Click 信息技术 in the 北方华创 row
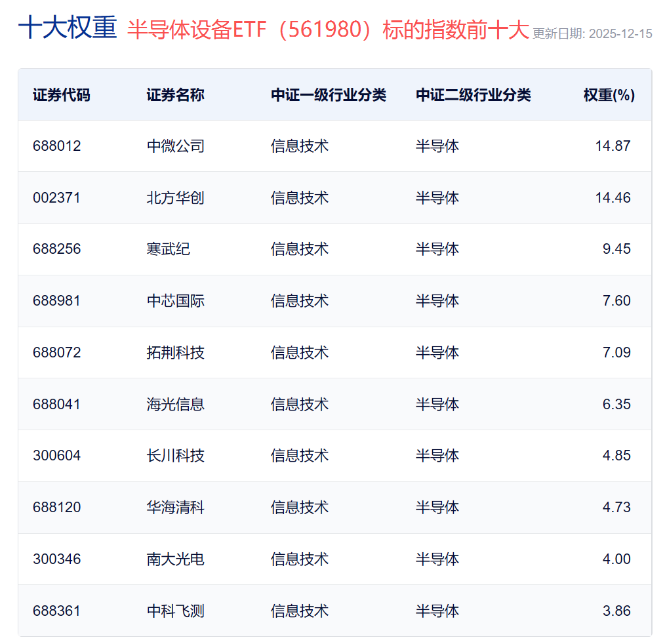Viewport: 665px width, 644px height. tap(300, 198)
